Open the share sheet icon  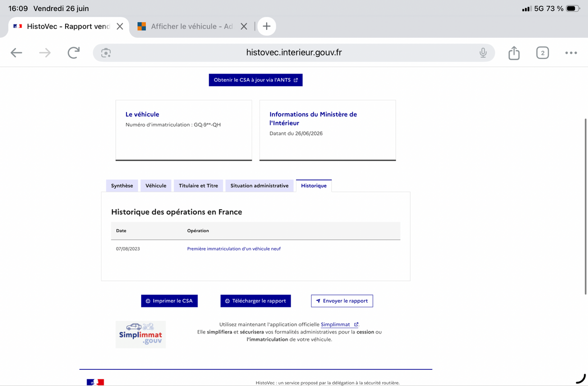click(514, 52)
